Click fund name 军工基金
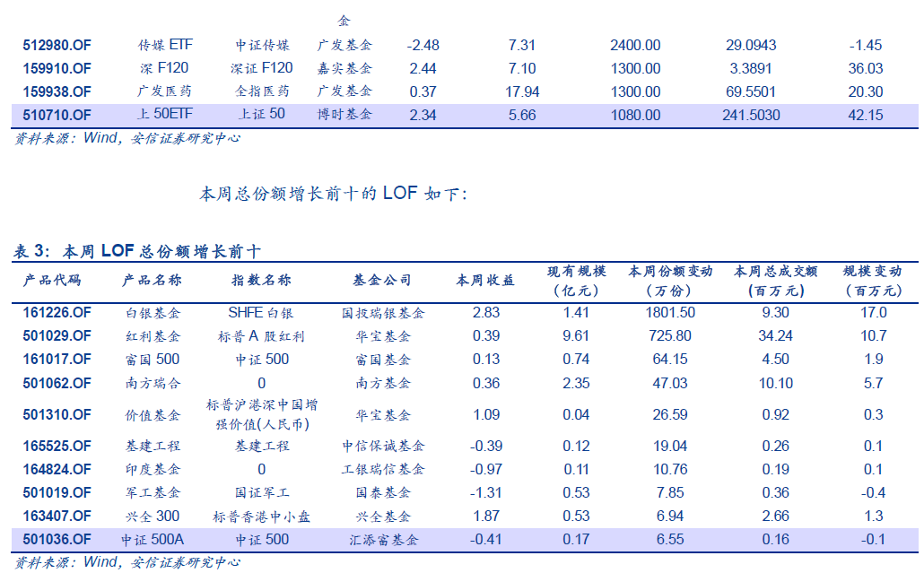 [x=153, y=492]
